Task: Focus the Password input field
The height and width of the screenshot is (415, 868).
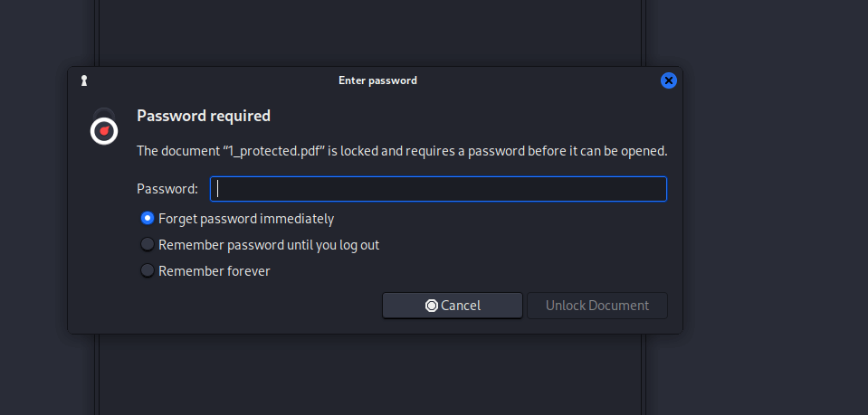Action: pyautogui.click(x=438, y=189)
